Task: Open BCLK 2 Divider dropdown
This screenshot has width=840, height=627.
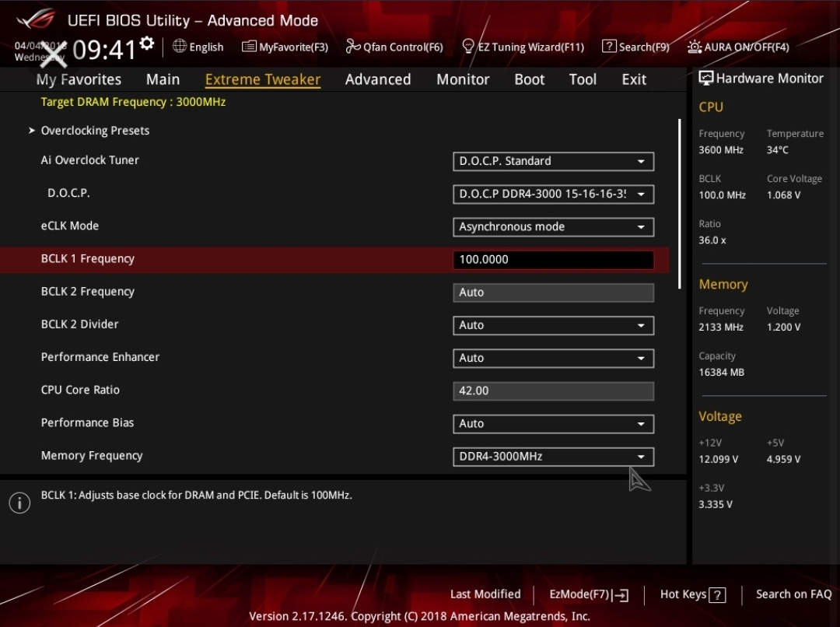Action: point(554,325)
